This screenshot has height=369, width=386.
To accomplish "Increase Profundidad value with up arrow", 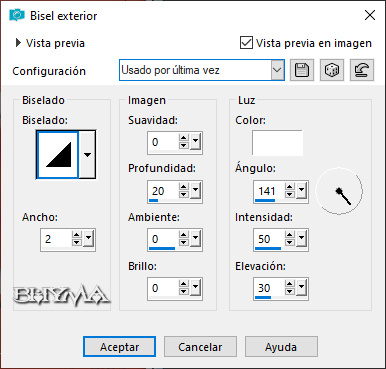I will (x=184, y=187).
